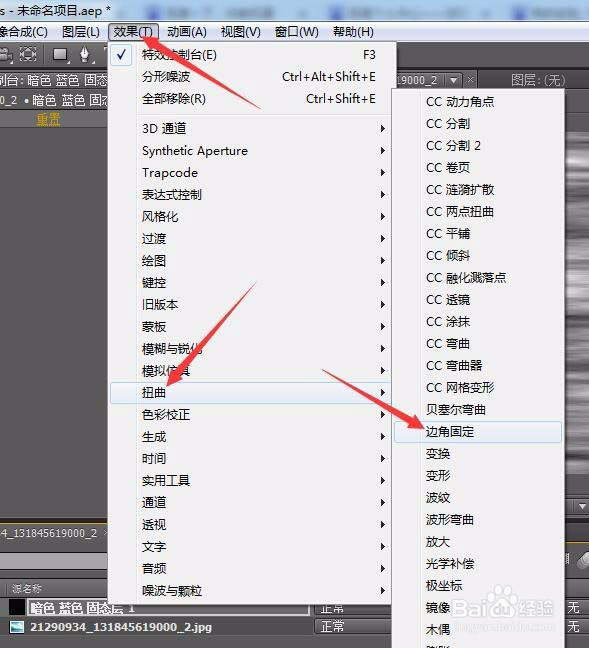Expand the 模糊与锐化 submenu
This screenshot has width=589, height=648.
(x=250, y=348)
